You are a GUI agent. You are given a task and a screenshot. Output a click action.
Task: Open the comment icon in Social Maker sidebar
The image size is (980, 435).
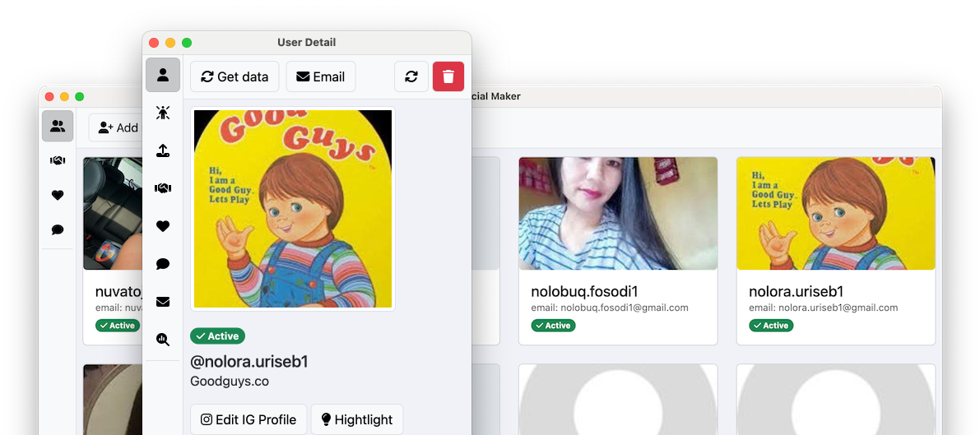(x=58, y=229)
